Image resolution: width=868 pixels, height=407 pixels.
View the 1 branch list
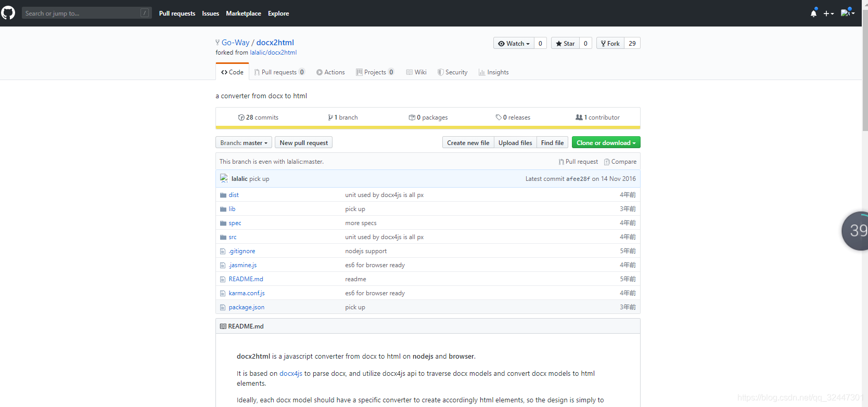click(343, 117)
